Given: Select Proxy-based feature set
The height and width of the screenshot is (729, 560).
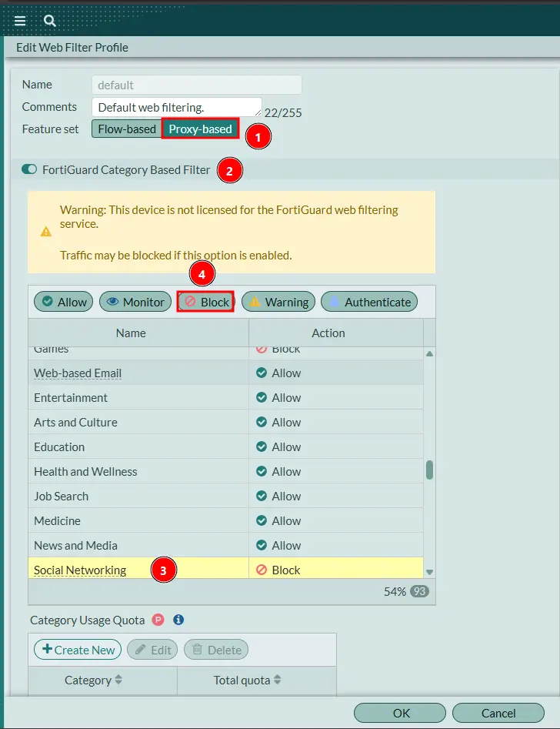Looking at the screenshot, I should (x=200, y=129).
